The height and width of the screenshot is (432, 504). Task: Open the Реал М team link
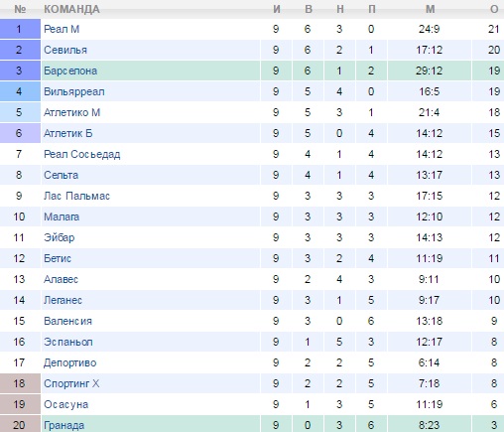point(62,29)
